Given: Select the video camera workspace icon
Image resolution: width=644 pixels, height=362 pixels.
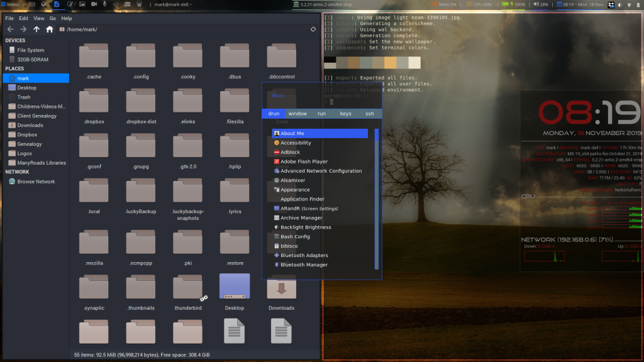Looking at the screenshot, I should (x=94, y=4).
